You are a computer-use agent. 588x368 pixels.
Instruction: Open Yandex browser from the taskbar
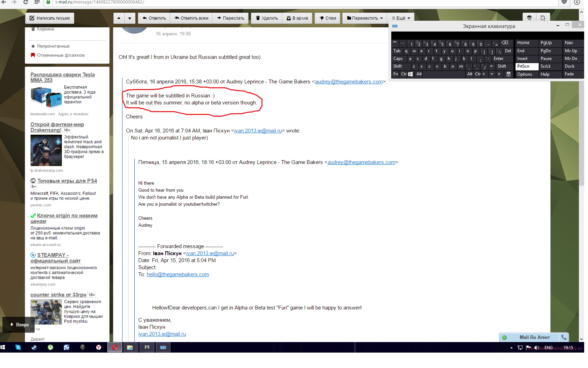[99, 347]
